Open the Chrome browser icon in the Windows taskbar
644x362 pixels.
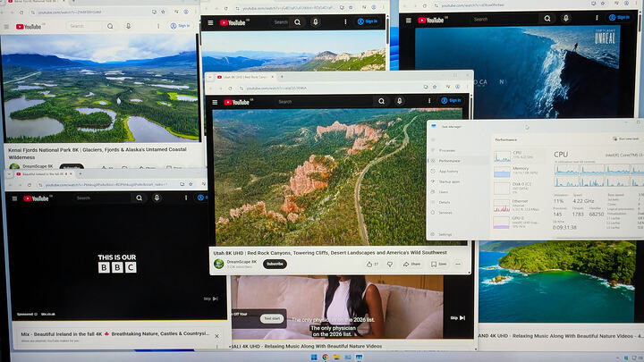(326, 358)
